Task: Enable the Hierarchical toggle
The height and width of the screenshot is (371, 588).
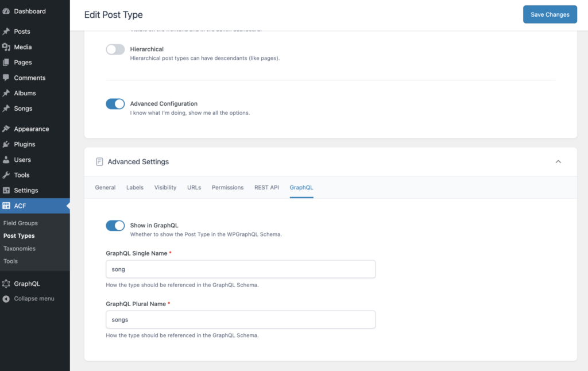Action: pos(115,49)
